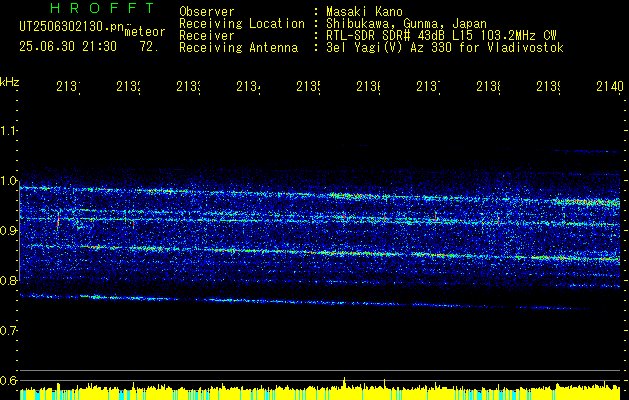Click the 0.9 frequency axis label
The height and width of the screenshot is (400, 629).
(x=8, y=230)
